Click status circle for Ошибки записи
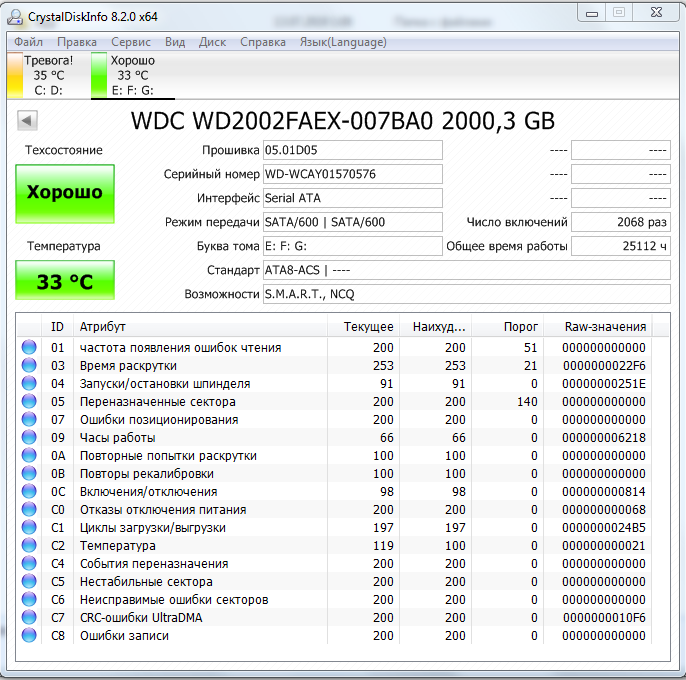This screenshot has width=686, height=680. pos(29,635)
